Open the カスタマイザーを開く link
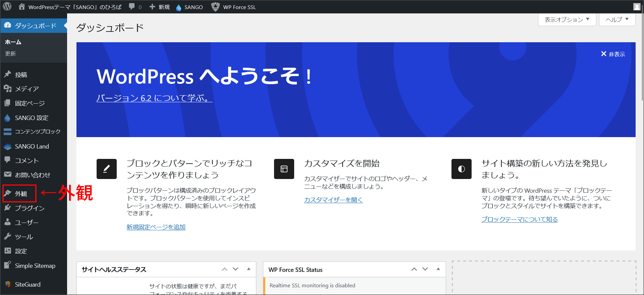644x295 pixels. pyautogui.click(x=333, y=200)
